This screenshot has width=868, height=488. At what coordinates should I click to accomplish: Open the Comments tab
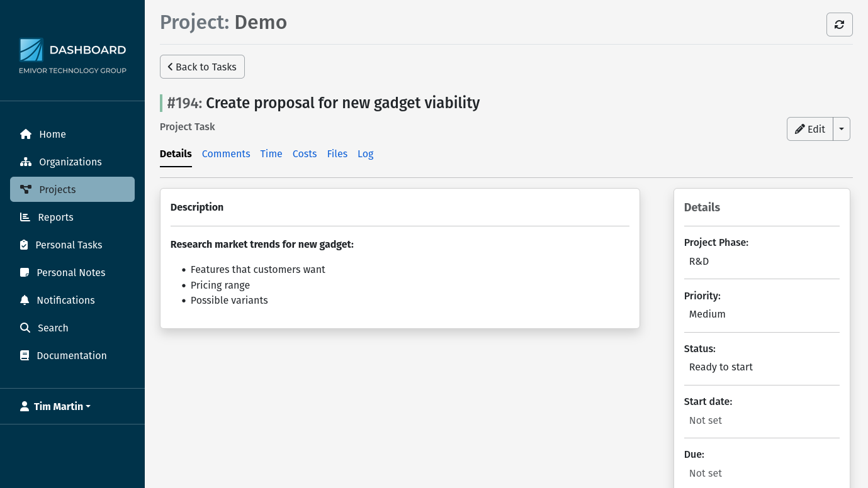tap(226, 153)
